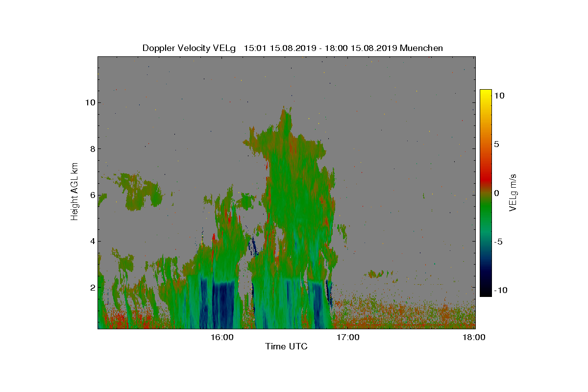The image size is (588, 392).
Task: Click the colorbar value '10'
Action: pos(499,96)
